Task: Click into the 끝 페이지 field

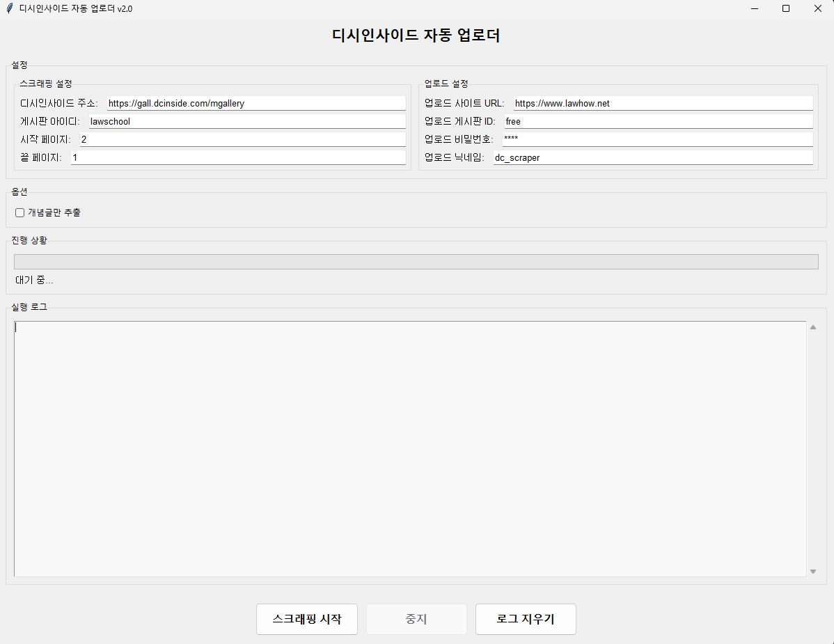Action: (237, 157)
